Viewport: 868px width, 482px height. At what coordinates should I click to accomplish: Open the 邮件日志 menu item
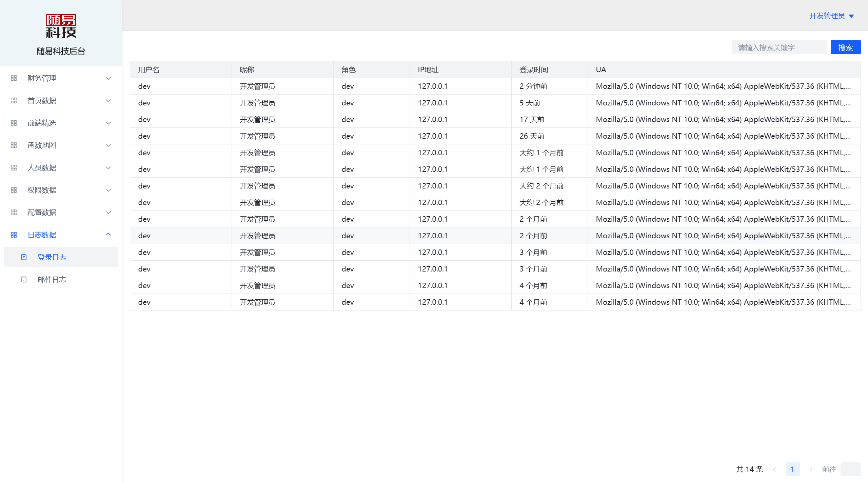click(x=52, y=280)
